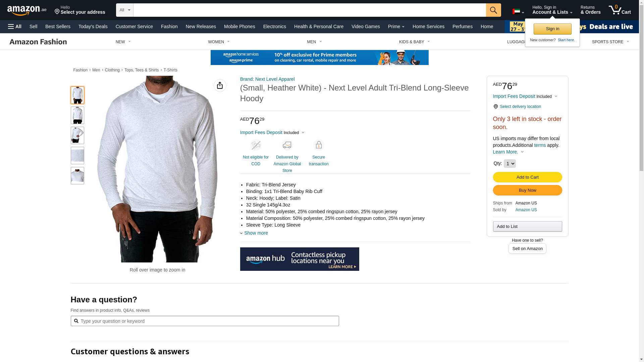Click the Add to Cart button
The height and width of the screenshot is (362, 644).
[527, 177]
